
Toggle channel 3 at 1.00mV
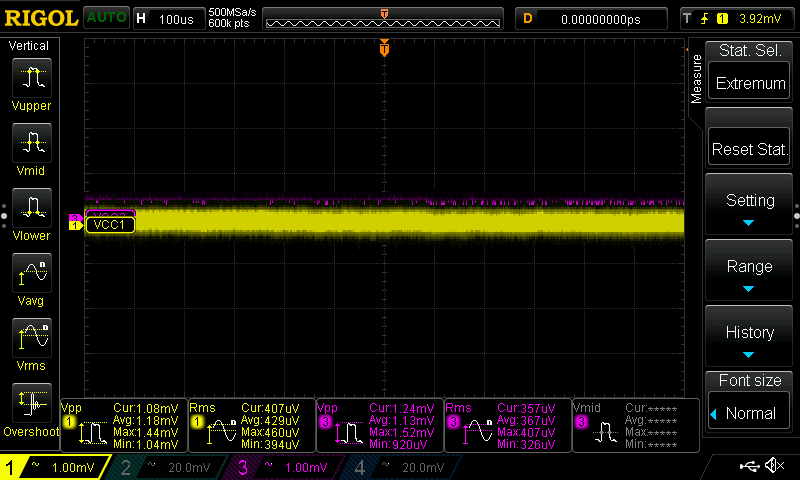(x=283, y=467)
